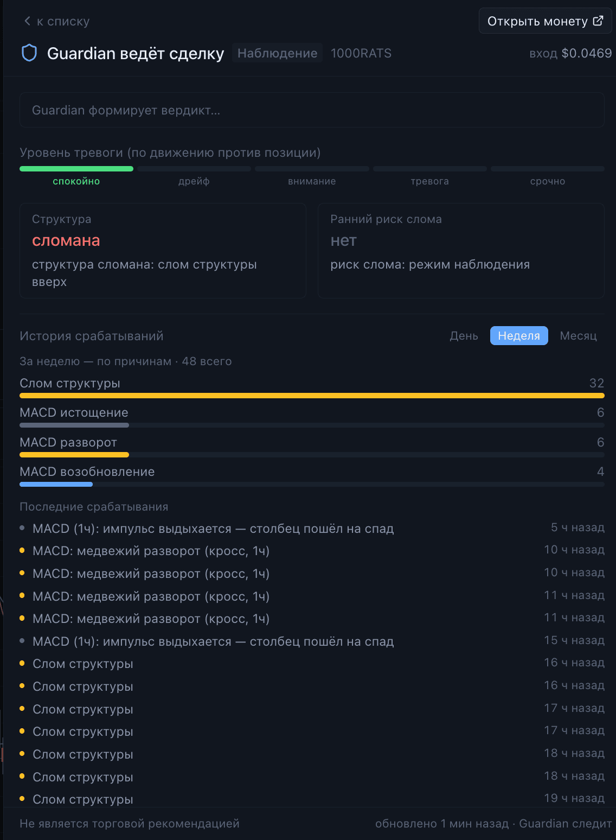The height and width of the screenshot is (840, 616).
Task: Click the Наблюдение status badge
Action: click(278, 53)
